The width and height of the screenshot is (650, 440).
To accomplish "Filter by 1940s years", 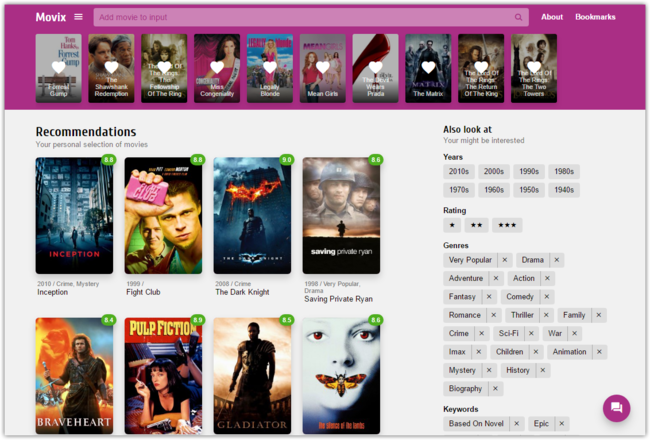I will pos(564,190).
